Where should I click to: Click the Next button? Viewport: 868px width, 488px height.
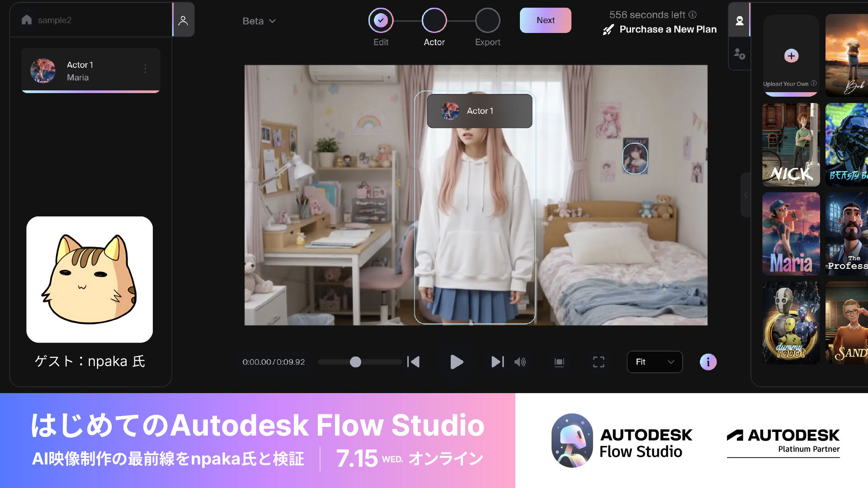tap(545, 20)
